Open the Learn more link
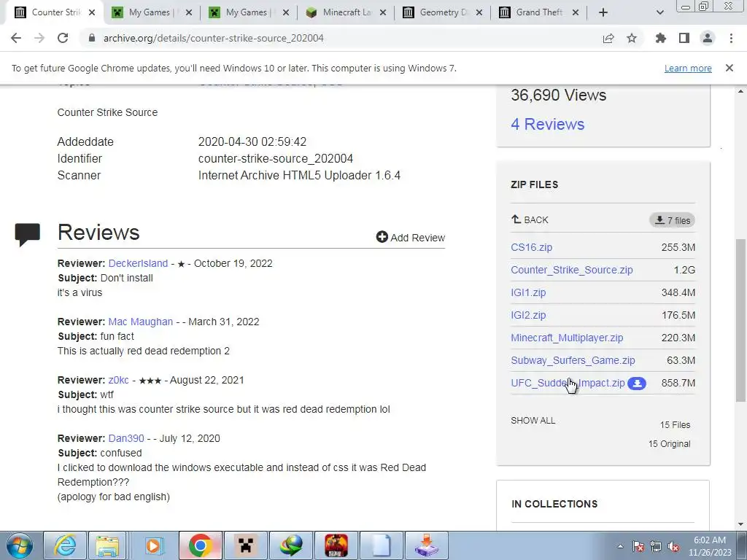 pos(688,68)
